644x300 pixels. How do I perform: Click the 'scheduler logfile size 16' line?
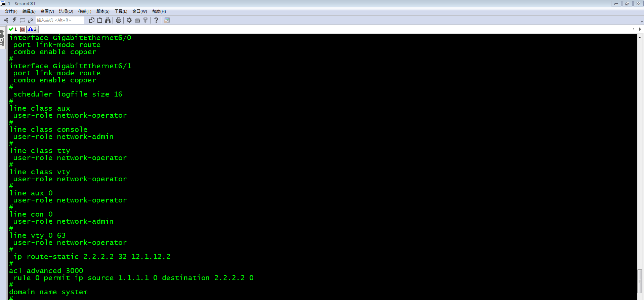pyautogui.click(x=68, y=94)
